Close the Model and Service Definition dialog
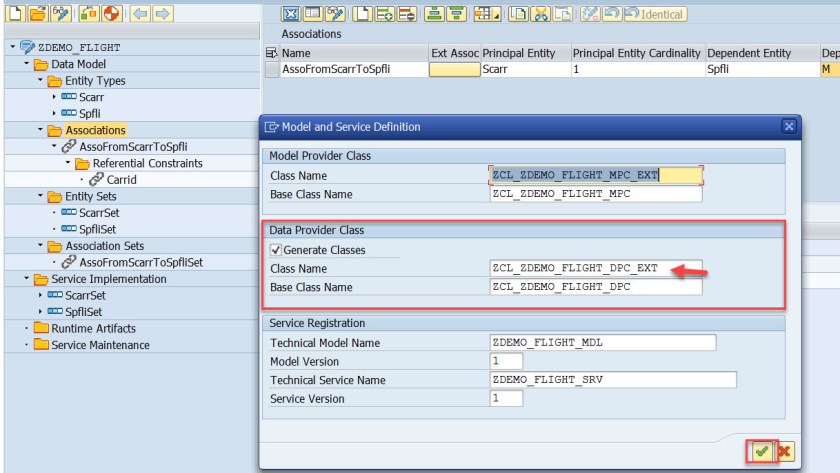The width and height of the screenshot is (840, 473). (788, 127)
